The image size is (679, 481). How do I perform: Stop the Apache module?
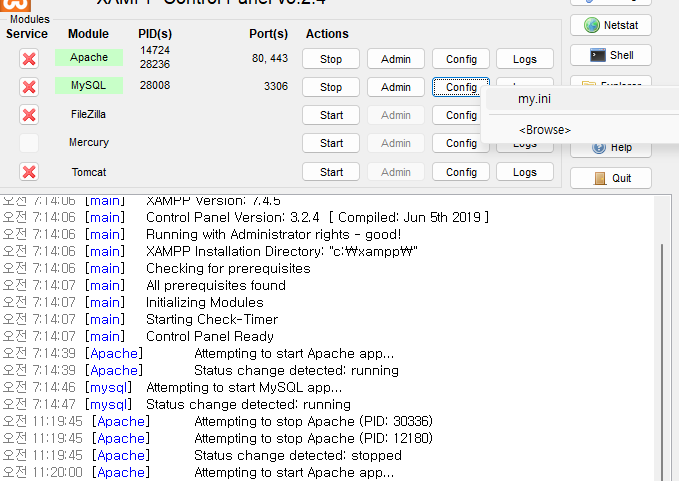331,59
